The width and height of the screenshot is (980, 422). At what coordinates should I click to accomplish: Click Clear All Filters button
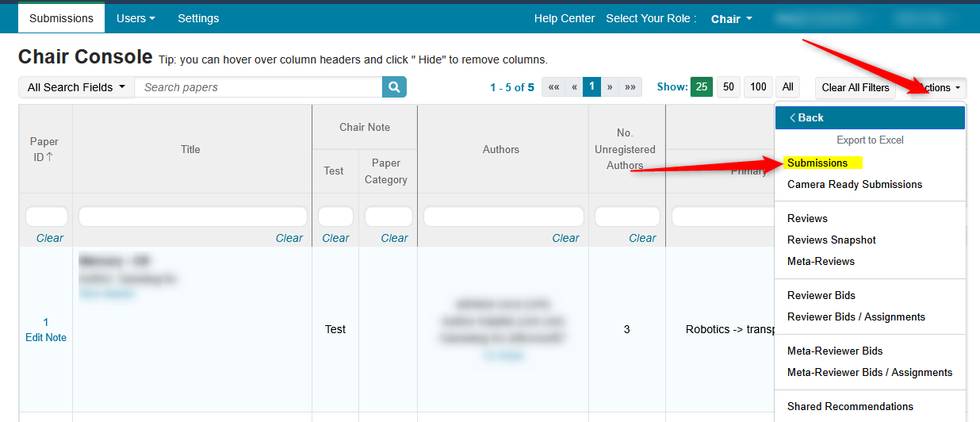coord(855,88)
